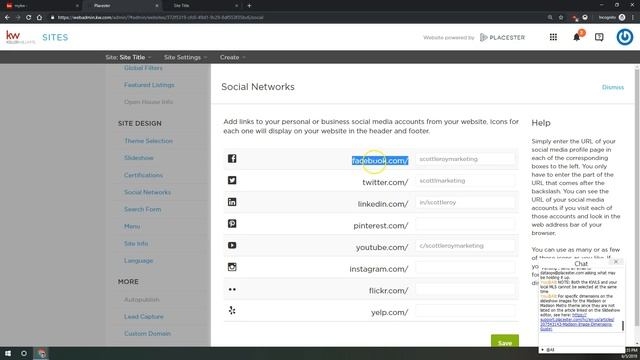Close the Chat popup

(616, 262)
